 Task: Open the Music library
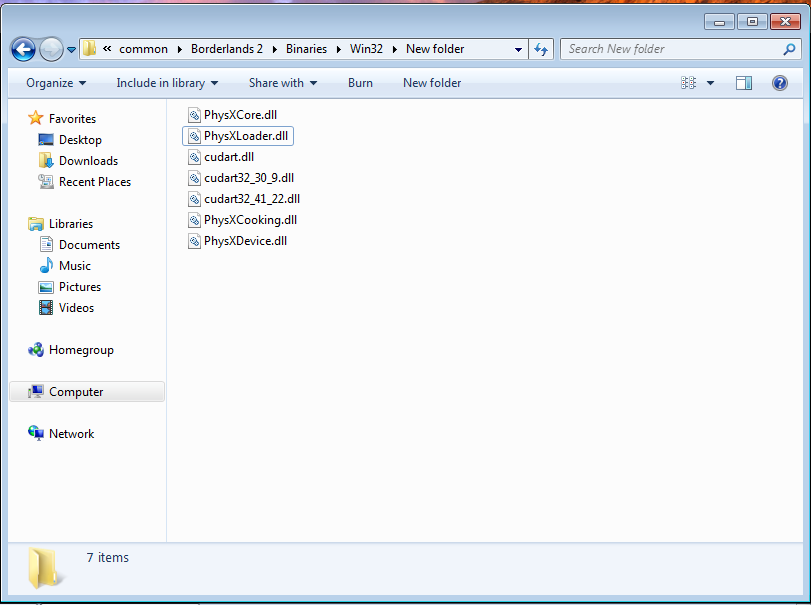pos(74,266)
